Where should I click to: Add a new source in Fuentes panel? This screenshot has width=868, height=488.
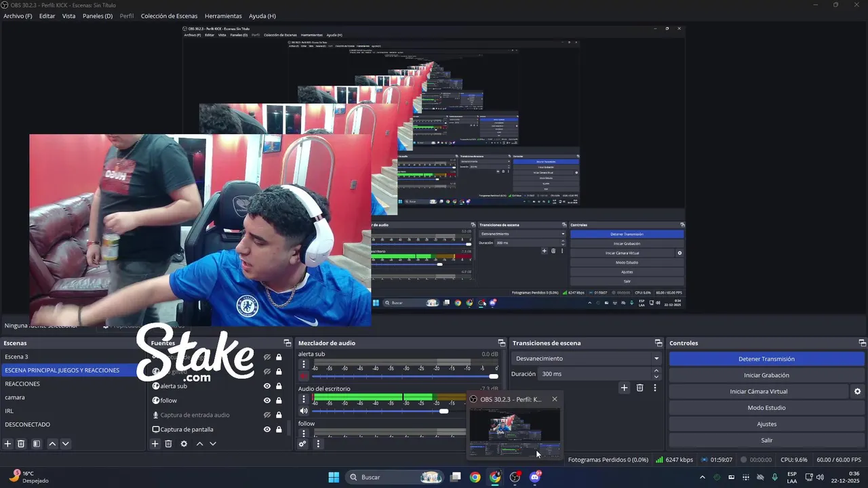point(155,444)
